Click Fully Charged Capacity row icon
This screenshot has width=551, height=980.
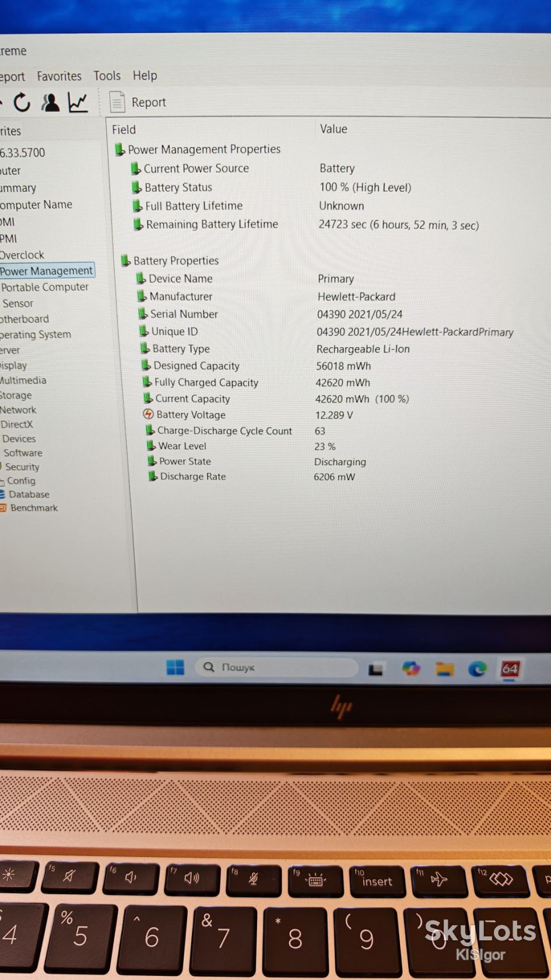(148, 382)
